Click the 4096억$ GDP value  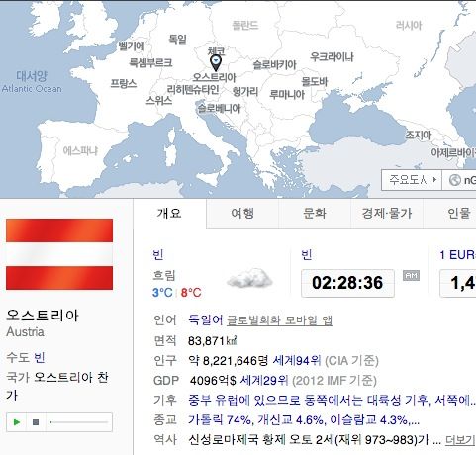click(x=213, y=381)
